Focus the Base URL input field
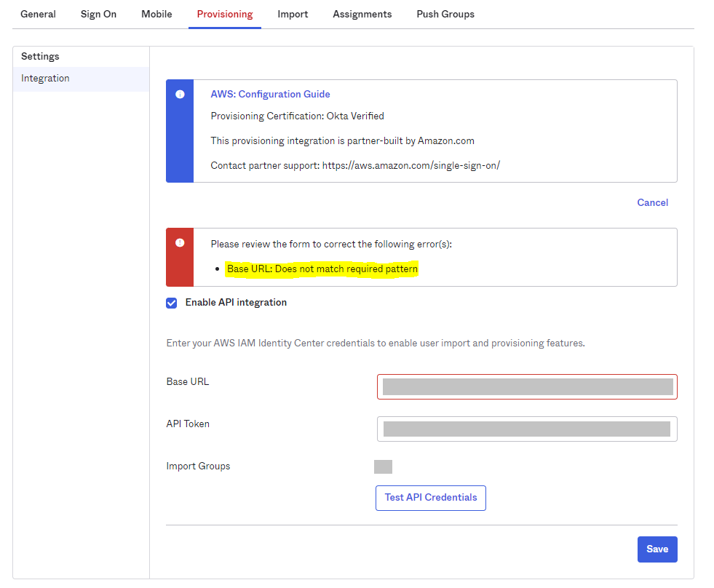The width and height of the screenshot is (714, 588). (x=527, y=386)
